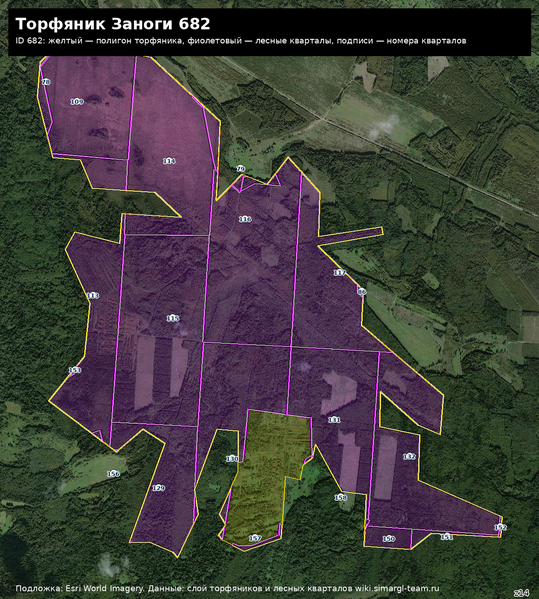This screenshot has width=539, height=599.
Task: Select small quarter label 79
Action: coord(240,168)
